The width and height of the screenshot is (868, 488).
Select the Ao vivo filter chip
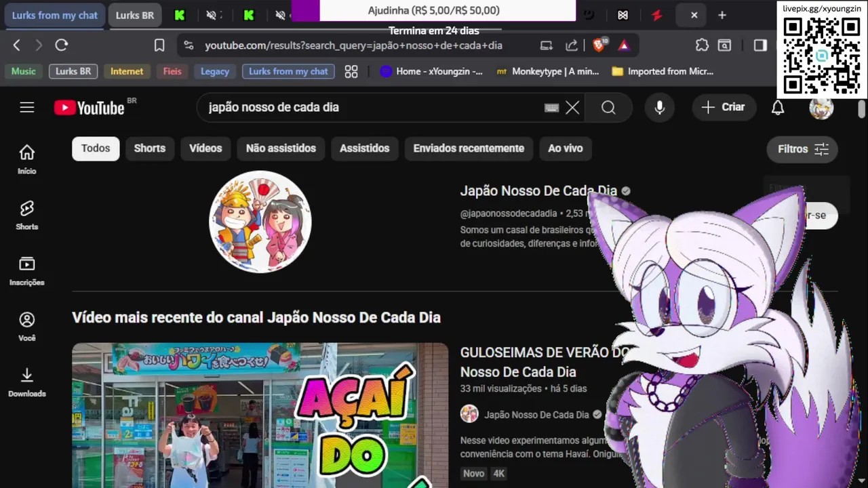tap(566, 148)
